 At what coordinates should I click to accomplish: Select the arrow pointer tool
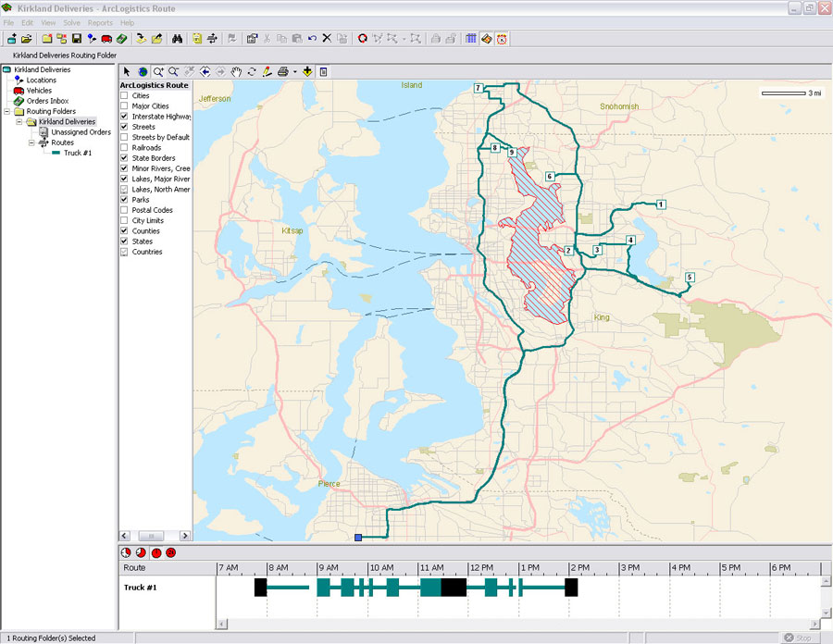[x=128, y=71]
